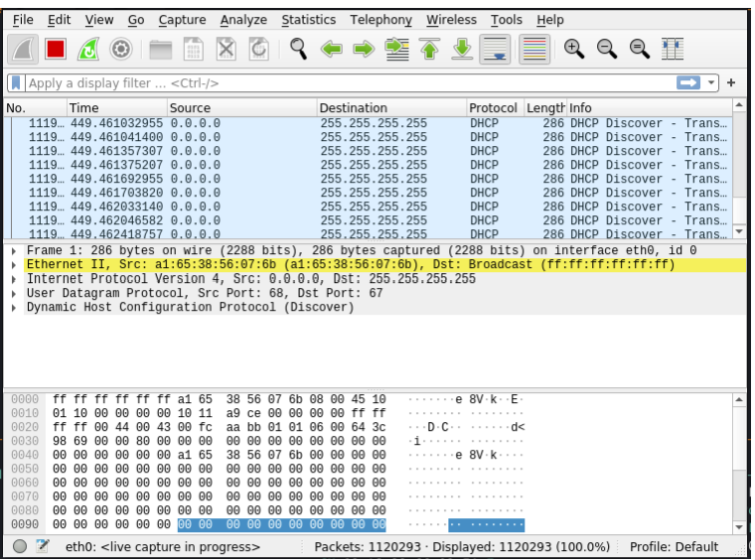Sort packets by the Time column
Viewport: 755px width, 560px height.
(116, 108)
